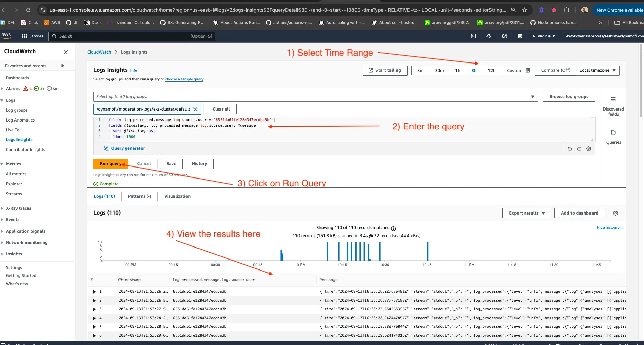Open the Chrome profile avatar

[585, 10]
